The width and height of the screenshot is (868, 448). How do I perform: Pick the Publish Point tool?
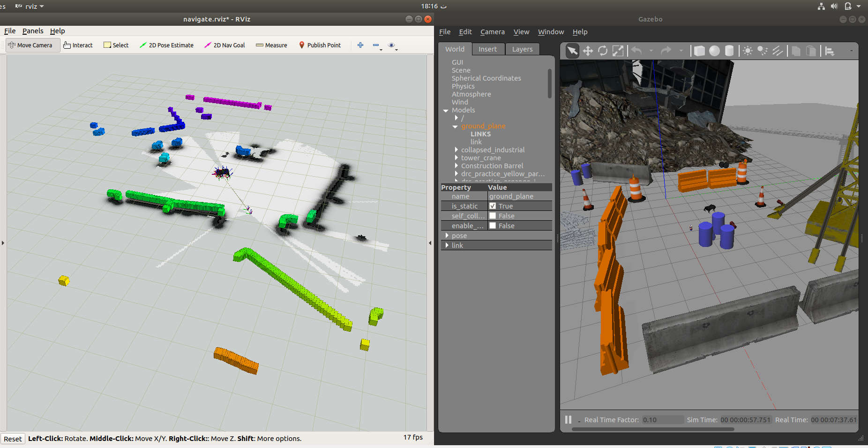click(320, 45)
